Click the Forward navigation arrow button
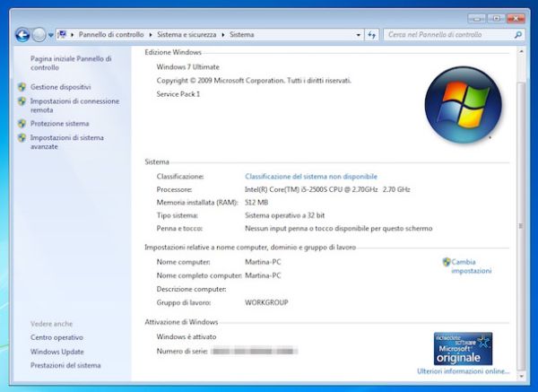Image resolution: width=538 pixels, height=392 pixels. [x=39, y=35]
